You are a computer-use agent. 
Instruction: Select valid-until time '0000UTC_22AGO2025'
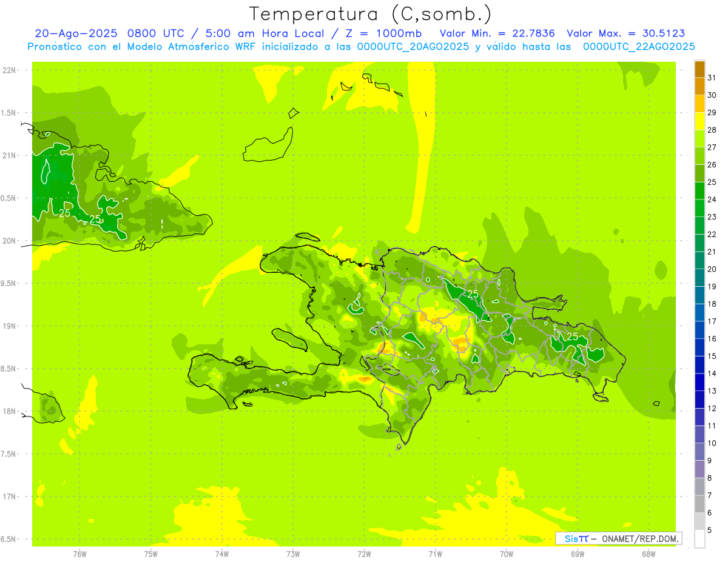pyautogui.click(x=639, y=47)
